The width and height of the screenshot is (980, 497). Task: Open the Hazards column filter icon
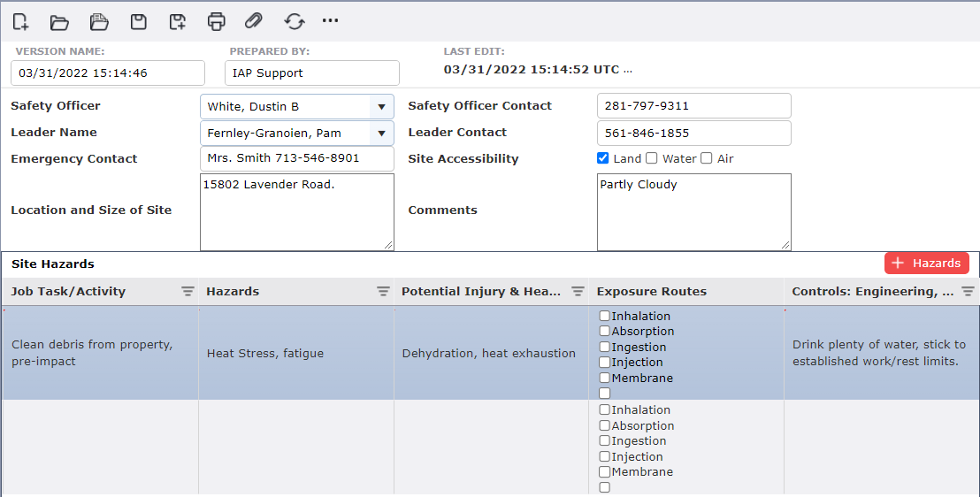point(383,291)
